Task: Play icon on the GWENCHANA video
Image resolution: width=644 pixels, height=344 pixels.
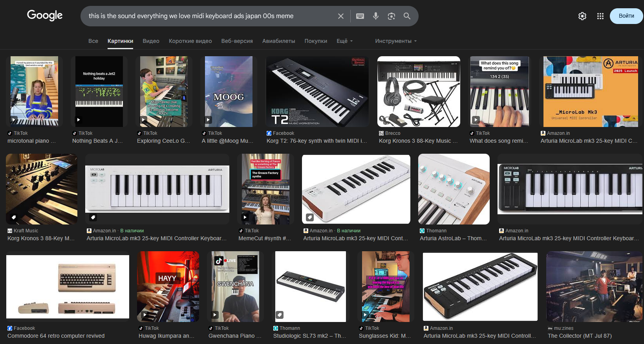Action: point(215,315)
